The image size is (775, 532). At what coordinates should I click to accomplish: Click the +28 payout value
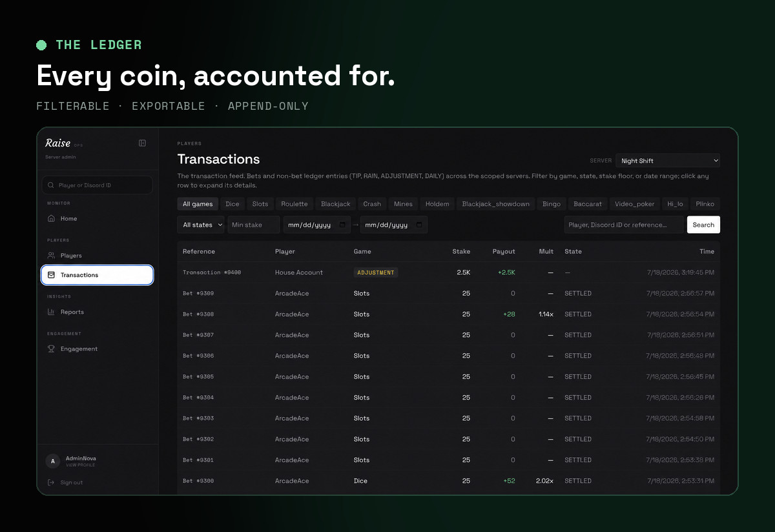click(509, 314)
